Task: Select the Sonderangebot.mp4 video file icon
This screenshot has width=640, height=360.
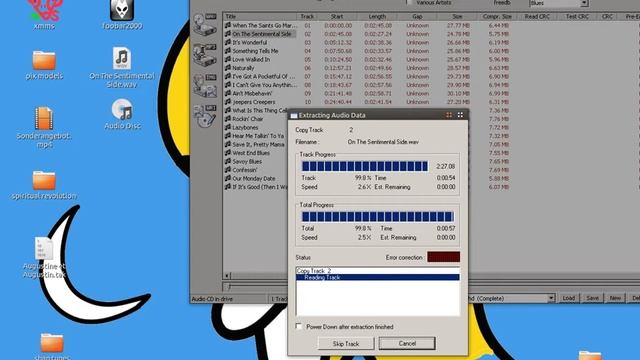Action: click(x=44, y=127)
